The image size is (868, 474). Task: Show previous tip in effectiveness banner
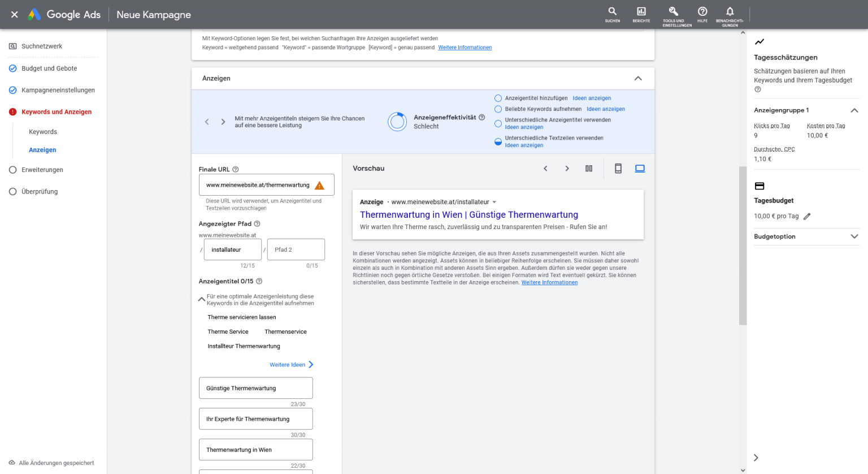click(207, 122)
